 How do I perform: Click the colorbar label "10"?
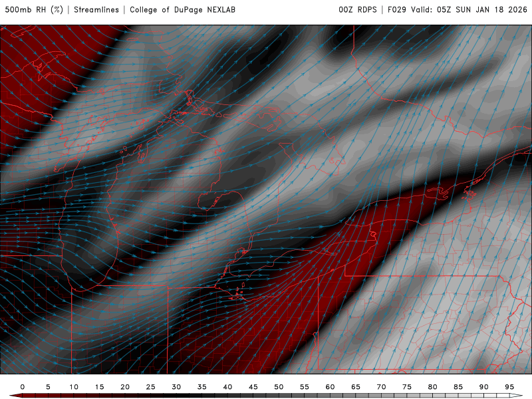(x=74, y=387)
